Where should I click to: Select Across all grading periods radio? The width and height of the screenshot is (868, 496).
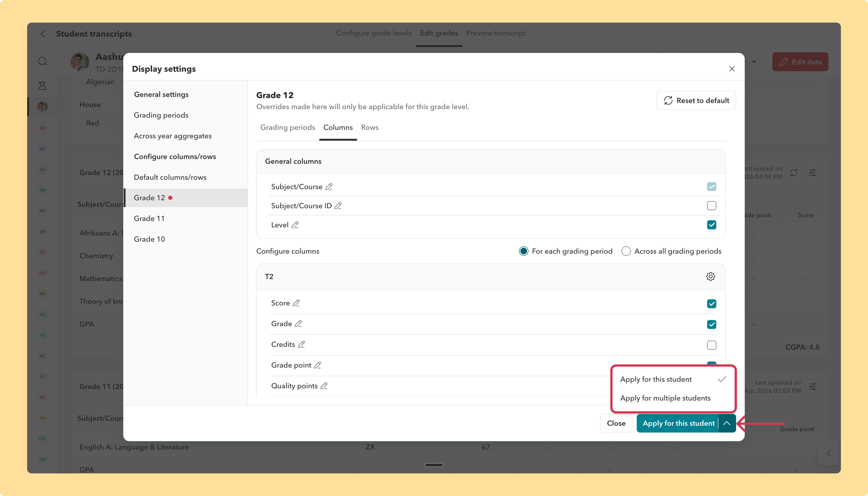click(x=626, y=251)
